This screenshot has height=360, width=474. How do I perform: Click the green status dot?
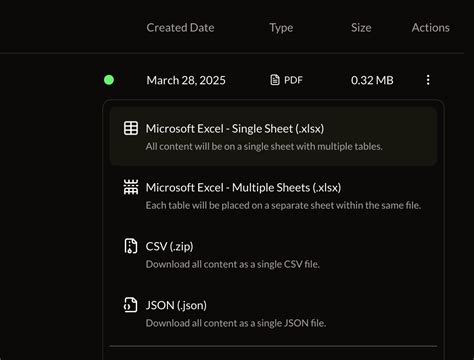pos(109,80)
